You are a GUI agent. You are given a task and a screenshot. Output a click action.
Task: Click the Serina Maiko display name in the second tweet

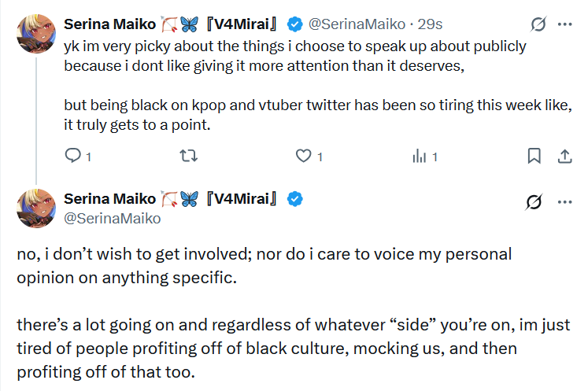tap(110, 199)
